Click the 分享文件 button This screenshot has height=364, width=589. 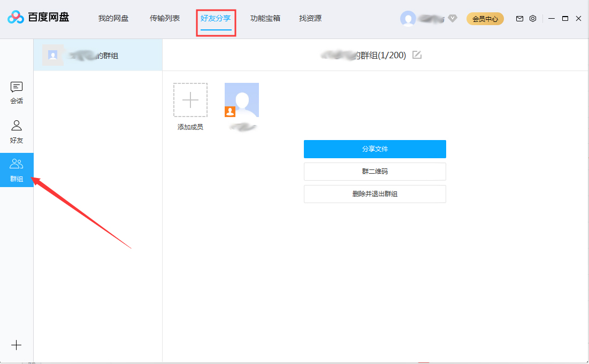click(x=374, y=149)
